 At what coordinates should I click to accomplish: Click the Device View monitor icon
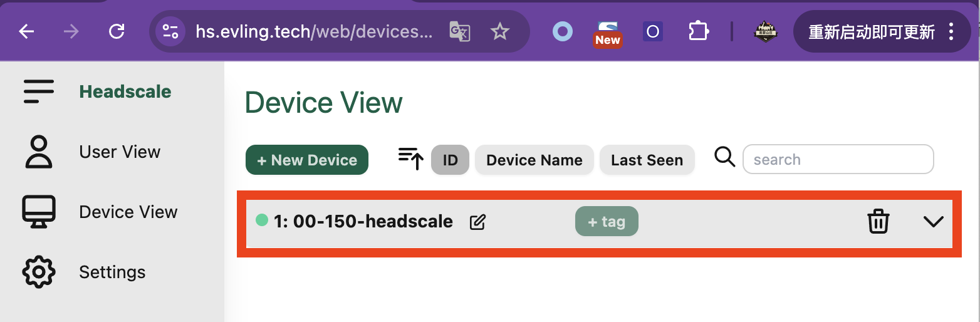coord(39,212)
